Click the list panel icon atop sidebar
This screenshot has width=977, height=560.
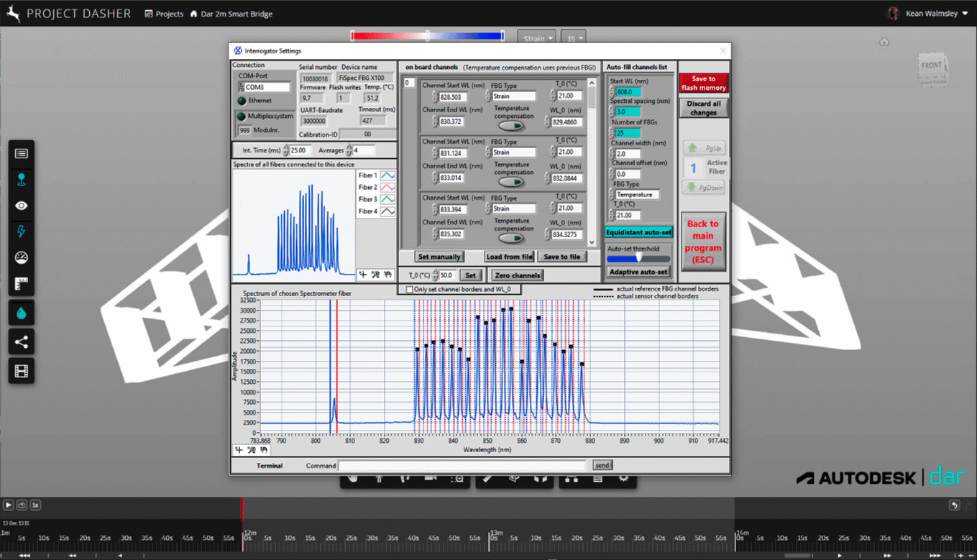click(x=22, y=153)
